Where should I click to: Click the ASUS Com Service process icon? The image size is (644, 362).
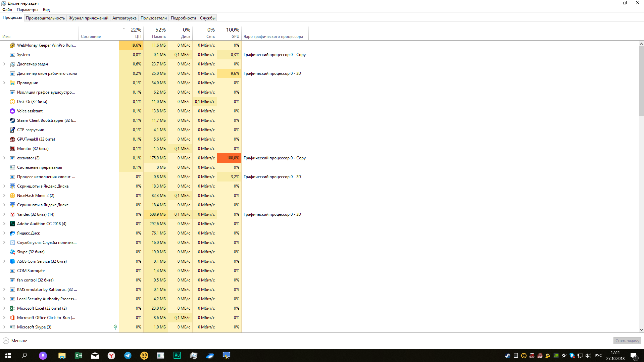[12, 261]
